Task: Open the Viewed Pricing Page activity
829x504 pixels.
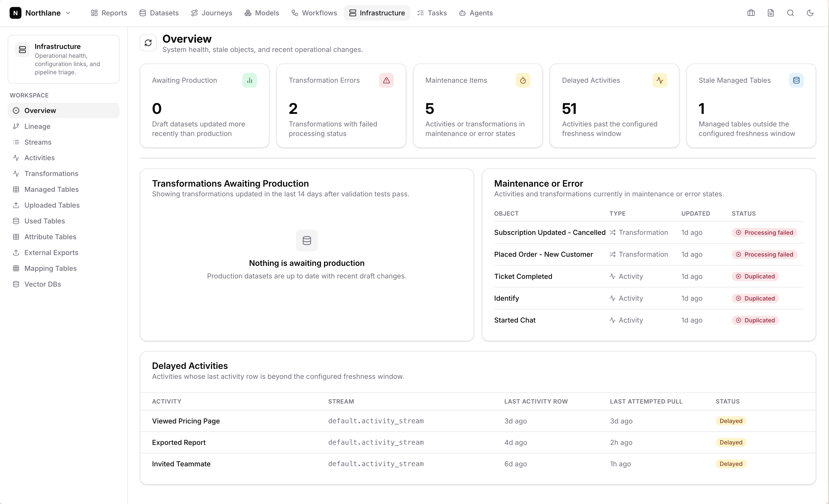Action: pos(478,421)
